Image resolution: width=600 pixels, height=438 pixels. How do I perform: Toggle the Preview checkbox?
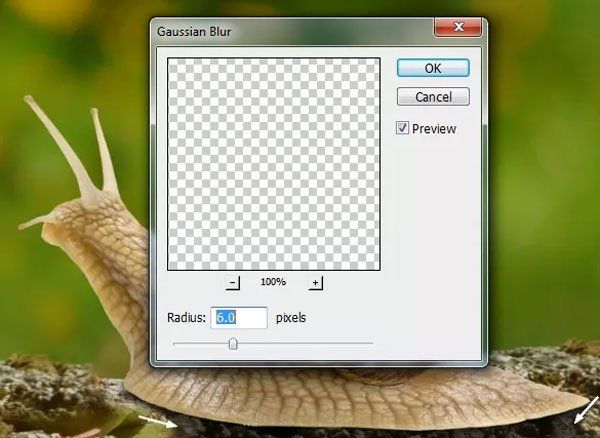[403, 128]
